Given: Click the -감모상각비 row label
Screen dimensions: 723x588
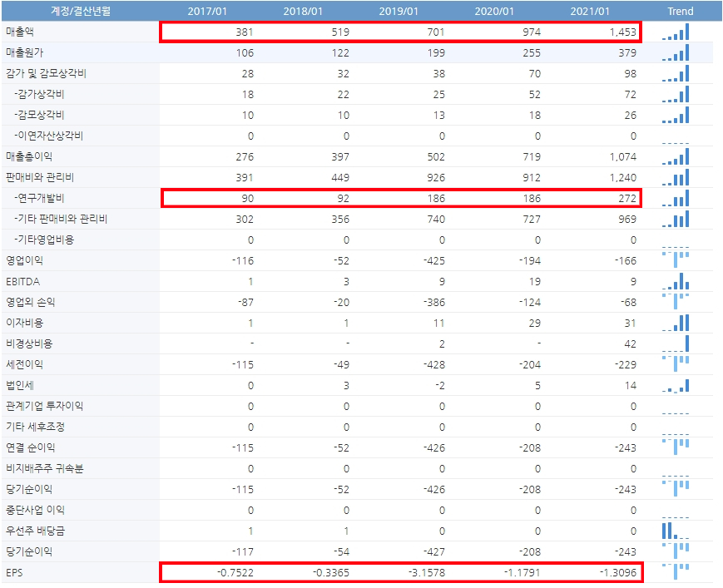Looking at the screenshot, I should pos(39,115).
